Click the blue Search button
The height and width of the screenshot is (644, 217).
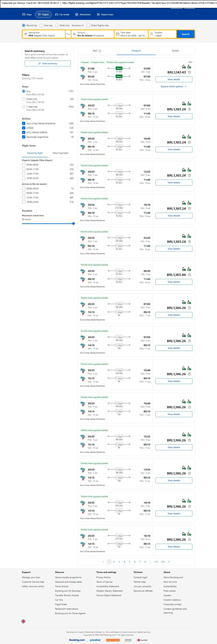185,34
